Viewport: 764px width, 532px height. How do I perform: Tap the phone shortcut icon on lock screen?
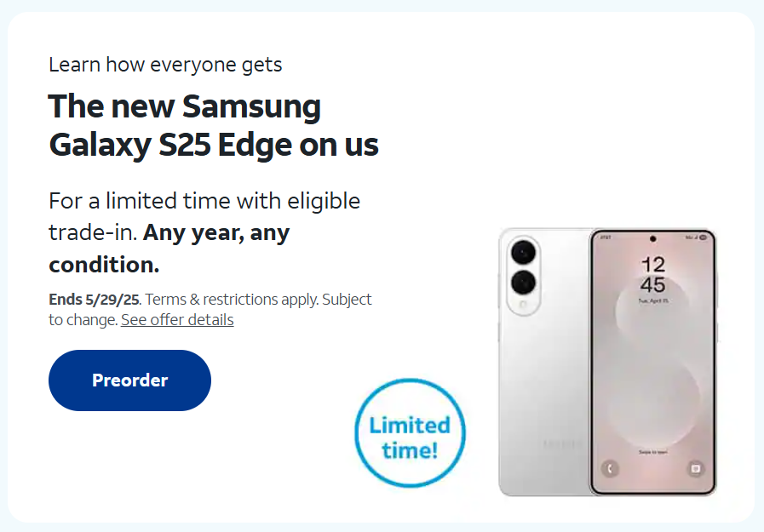pos(610,468)
